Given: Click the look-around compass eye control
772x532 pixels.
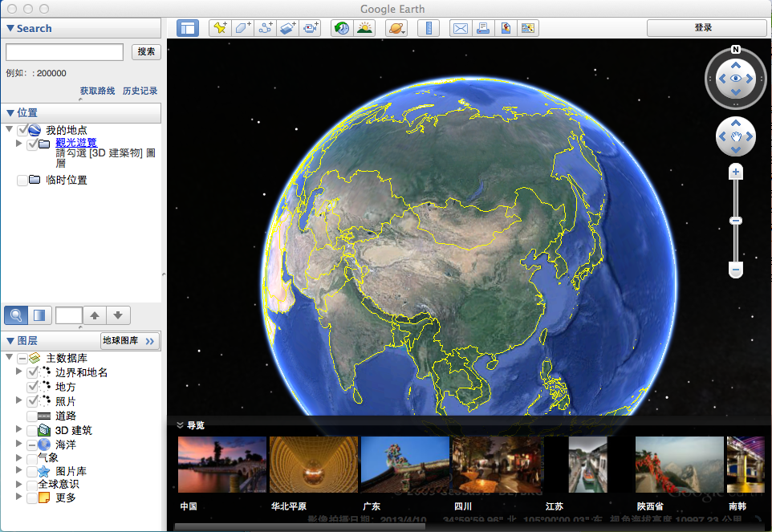Looking at the screenshot, I should (x=736, y=79).
